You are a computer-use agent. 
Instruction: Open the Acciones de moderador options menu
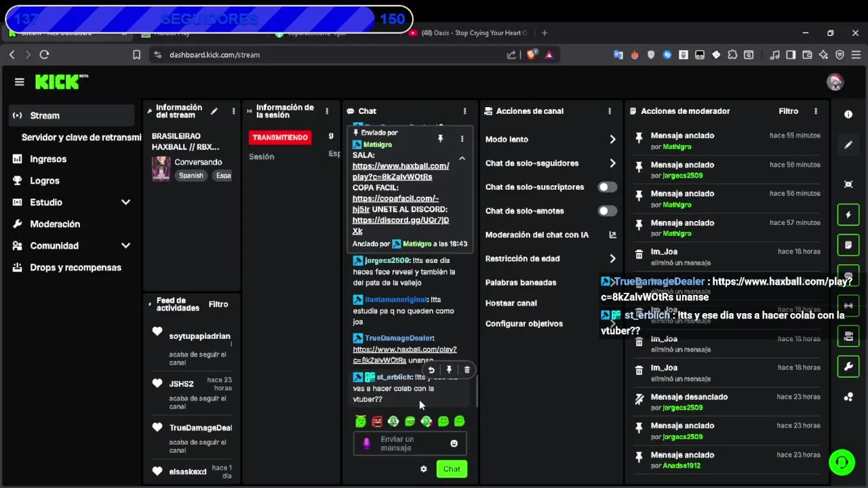pos(816,111)
